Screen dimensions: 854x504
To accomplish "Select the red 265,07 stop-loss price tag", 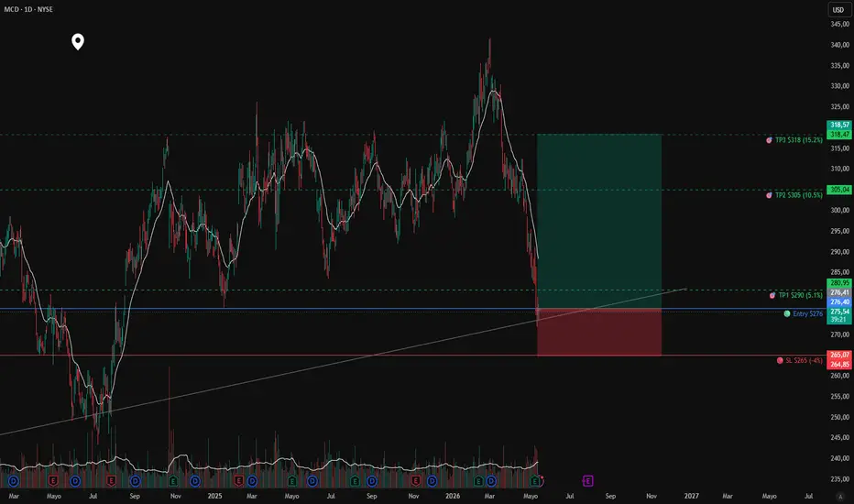I will (839, 355).
